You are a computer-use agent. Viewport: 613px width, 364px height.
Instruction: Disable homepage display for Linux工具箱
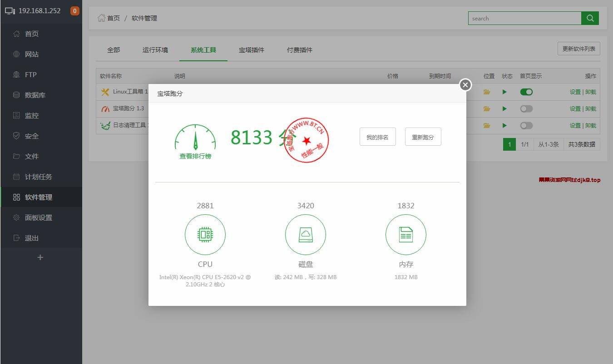(526, 92)
